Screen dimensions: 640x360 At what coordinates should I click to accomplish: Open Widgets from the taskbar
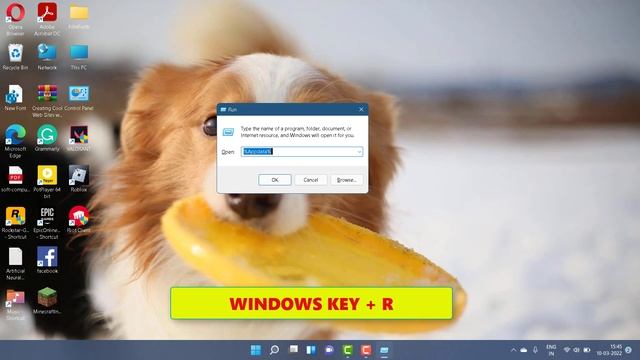pos(311,350)
